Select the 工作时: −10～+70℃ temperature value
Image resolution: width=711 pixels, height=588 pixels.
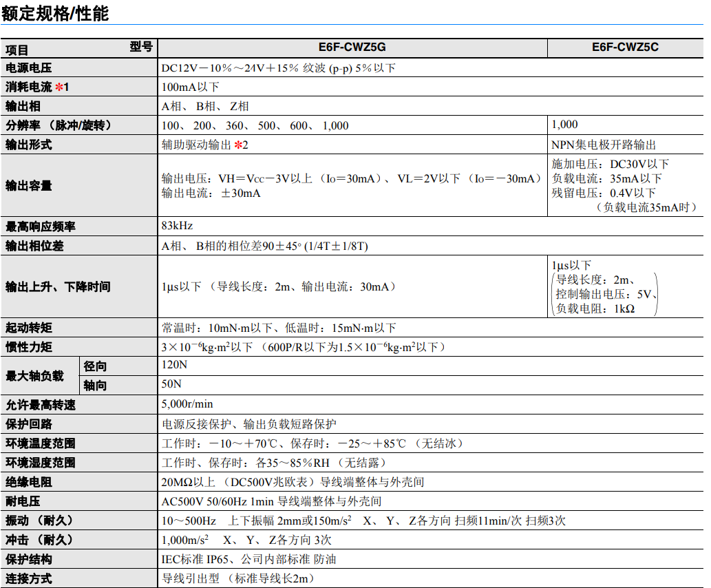click(314, 443)
